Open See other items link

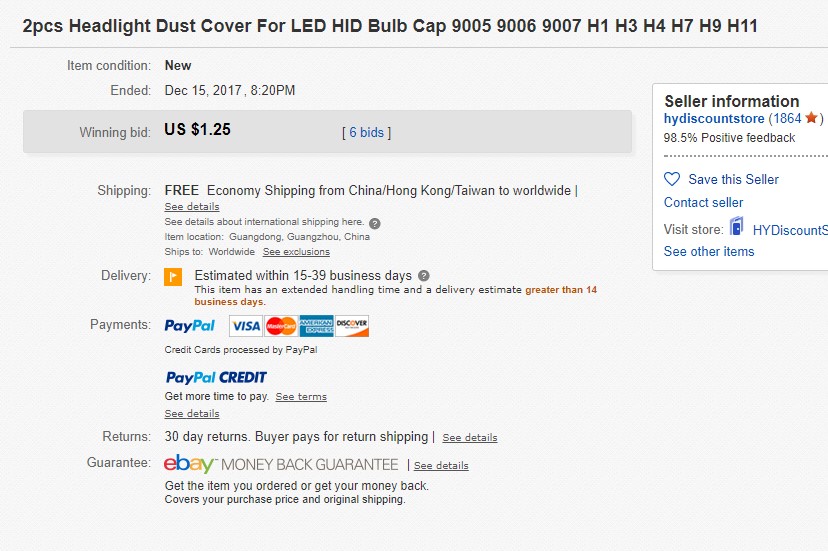[709, 251]
